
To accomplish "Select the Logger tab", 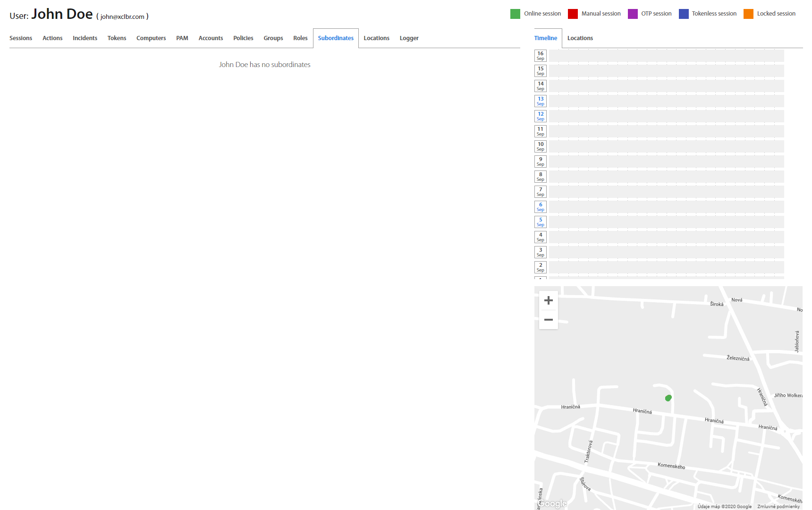I will pyautogui.click(x=409, y=38).
